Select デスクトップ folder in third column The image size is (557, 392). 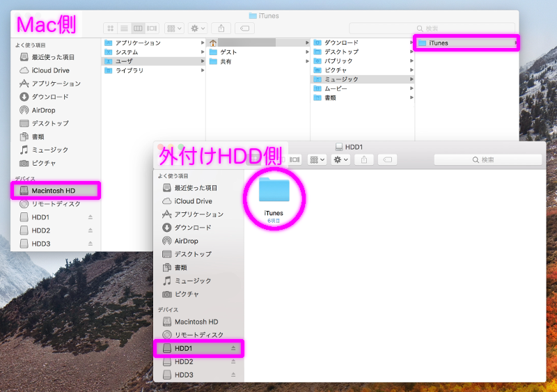[x=363, y=52]
